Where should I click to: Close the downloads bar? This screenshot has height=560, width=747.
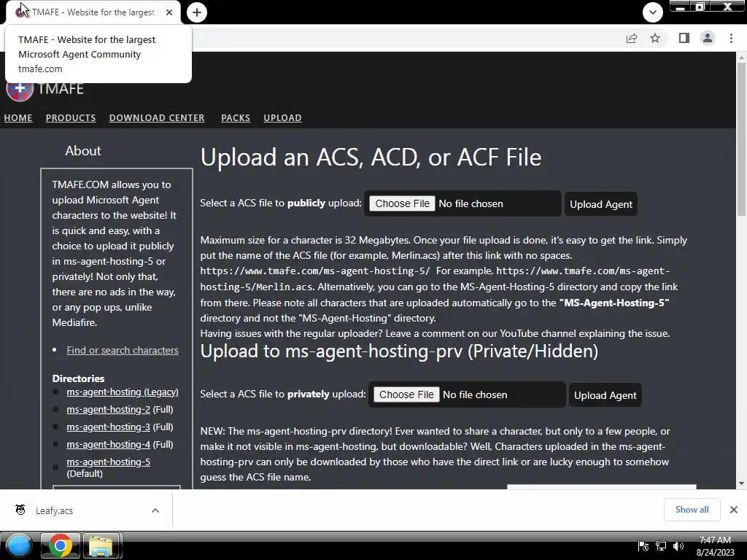pos(734,510)
